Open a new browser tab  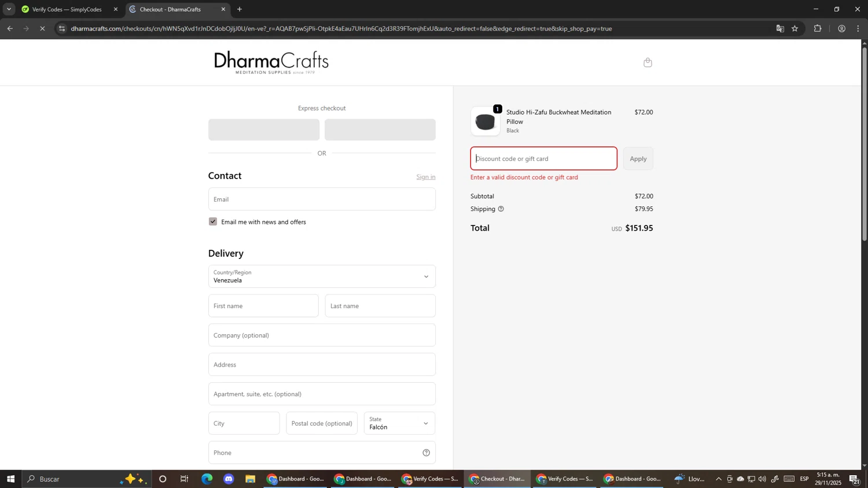(240, 9)
